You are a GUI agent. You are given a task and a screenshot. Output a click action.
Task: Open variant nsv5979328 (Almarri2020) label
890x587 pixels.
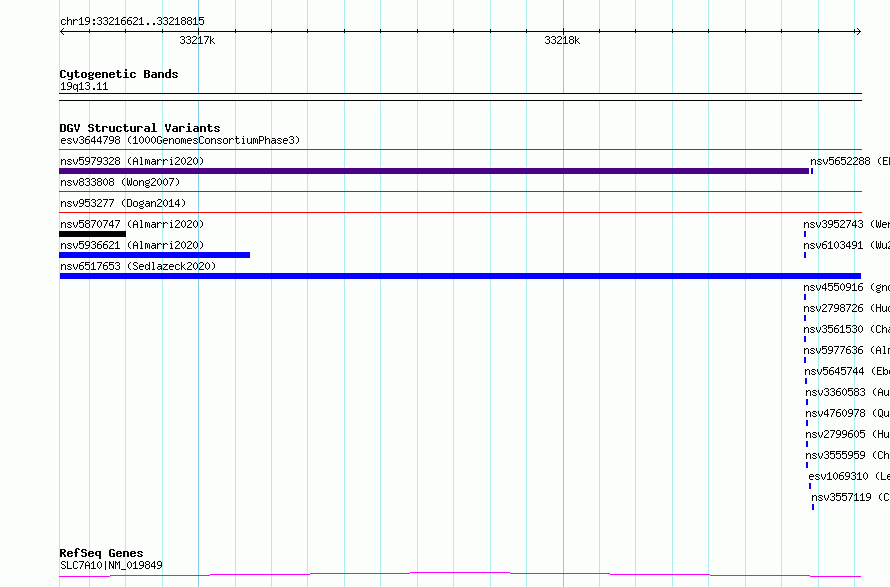click(132, 161)
